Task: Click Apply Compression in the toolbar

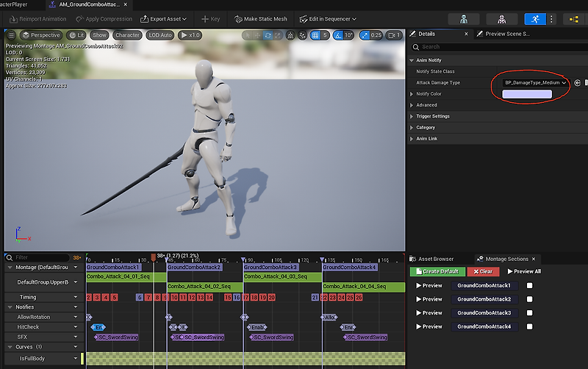Action: (x=104, y=19)
